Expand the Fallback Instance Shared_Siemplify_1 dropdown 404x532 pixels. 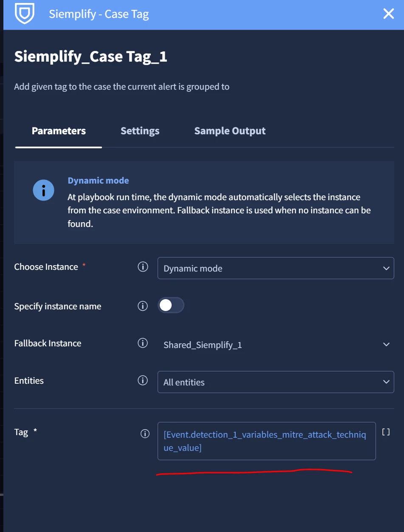pos(276,345)
